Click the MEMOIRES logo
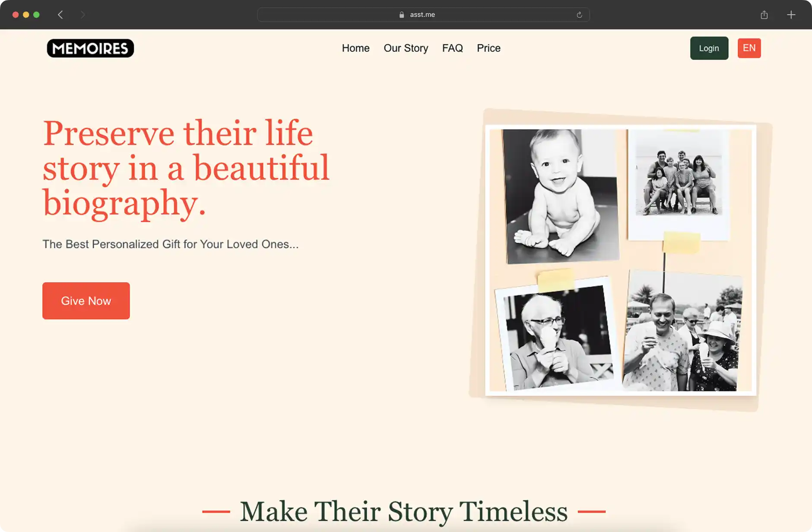This screenshot has width=812, height=532. (90, 48)
